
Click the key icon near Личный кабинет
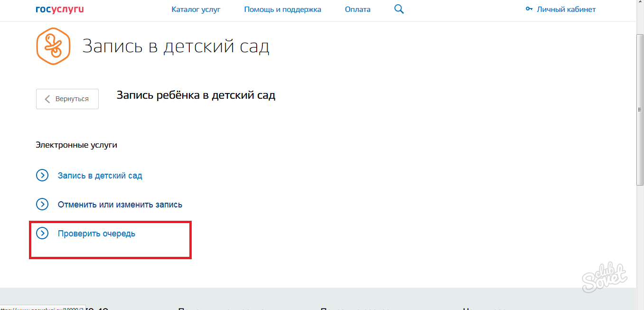(529, 9)
